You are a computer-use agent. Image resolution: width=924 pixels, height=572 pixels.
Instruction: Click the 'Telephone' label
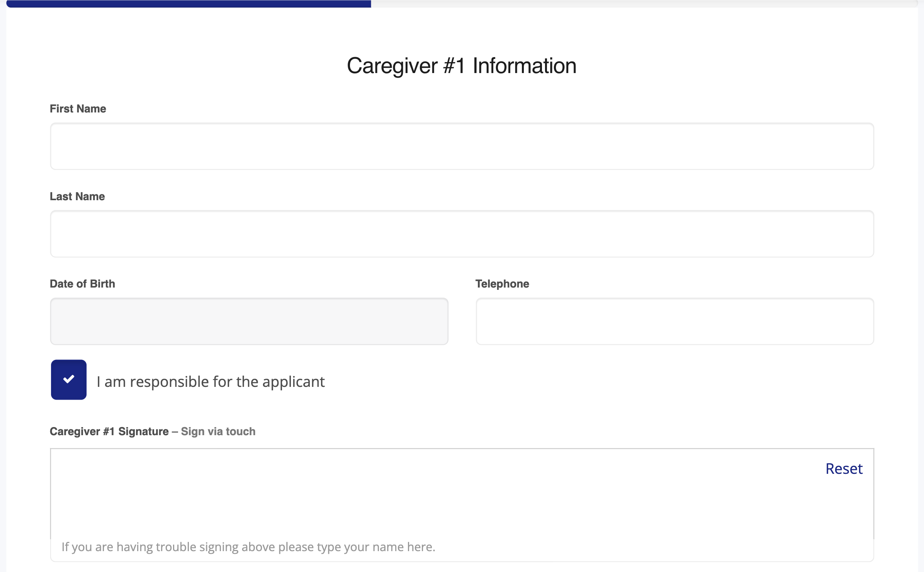502,284
